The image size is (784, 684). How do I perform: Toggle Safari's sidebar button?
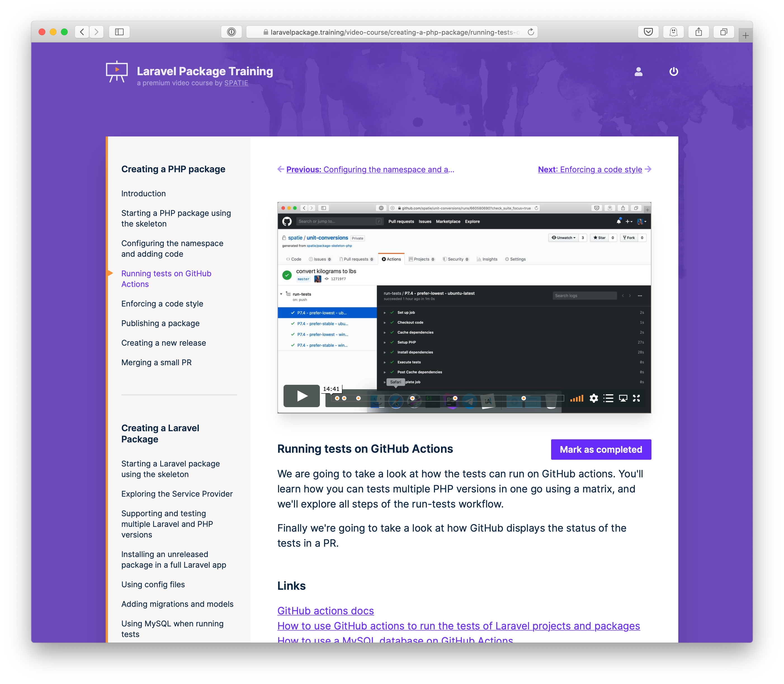click(x=119, y=32)
